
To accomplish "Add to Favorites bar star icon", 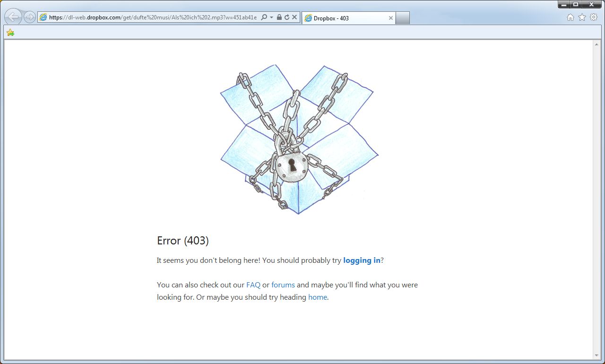I will (10, 33).
